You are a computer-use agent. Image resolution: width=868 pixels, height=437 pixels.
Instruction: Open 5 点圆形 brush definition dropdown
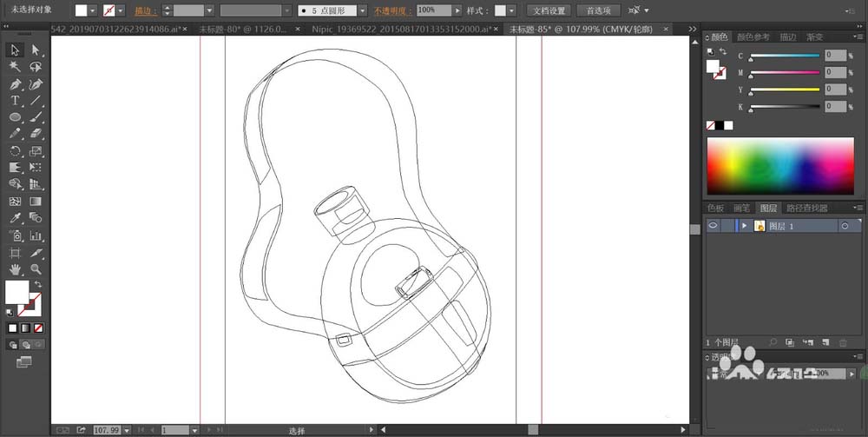coord(362,10)
